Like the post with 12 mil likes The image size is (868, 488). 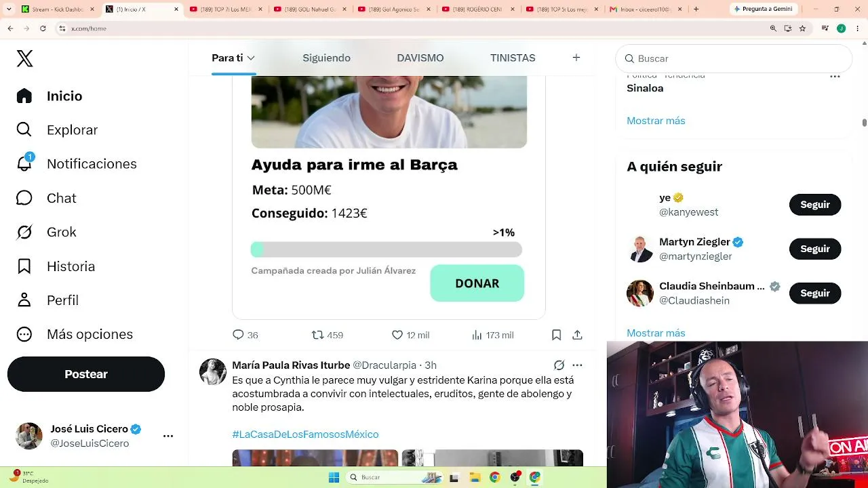[x=410, y=335]
